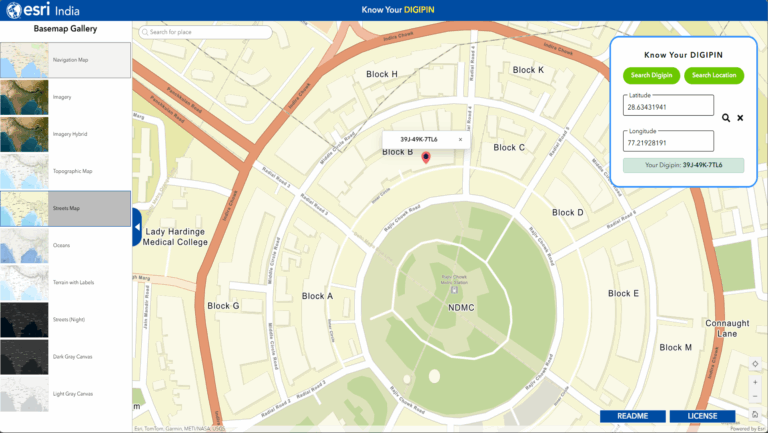Zoom out with the minus button

click(755, 396)
